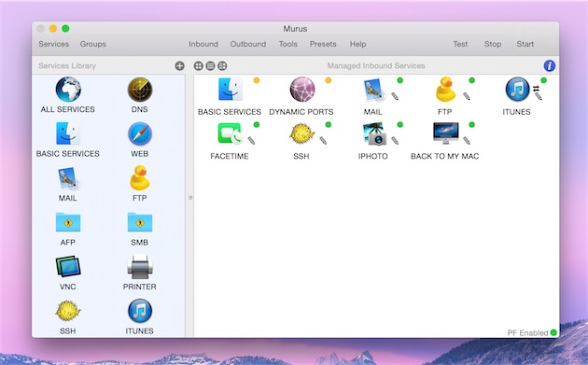The width and height of the screenshot is (588, 365).
Task: Pick BASIC SERVICES Finder icon in Services Library
Action: (x=68, y=133)
